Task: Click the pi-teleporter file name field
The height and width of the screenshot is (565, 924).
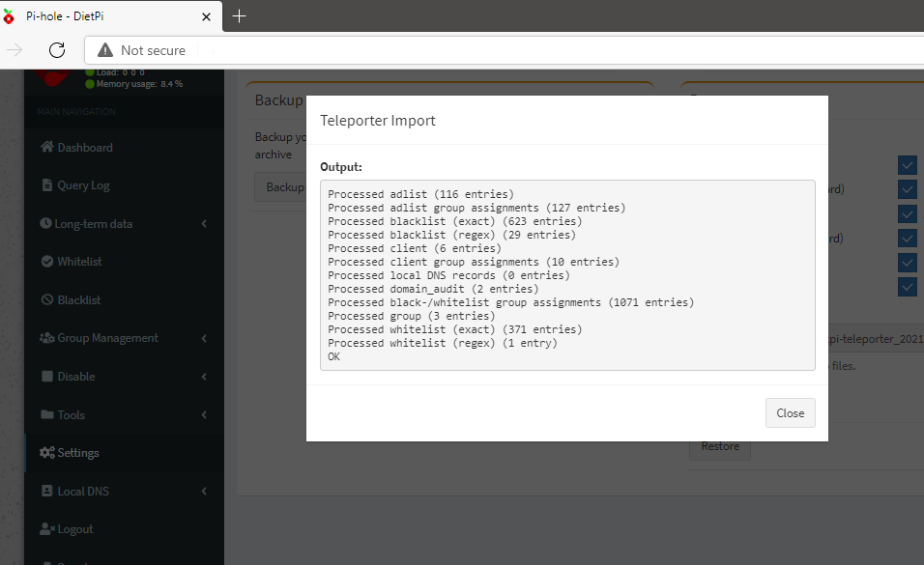Action: click(x=876, y=339)
